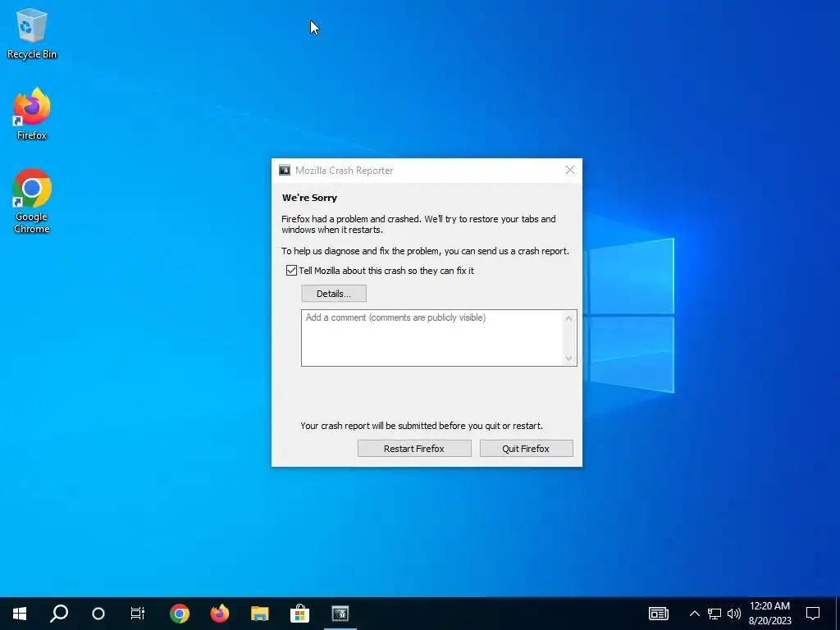The height and width of the screenshot is (630, 840).
Task: Click into the Add a comment box
Action: [x=431, y=338]
